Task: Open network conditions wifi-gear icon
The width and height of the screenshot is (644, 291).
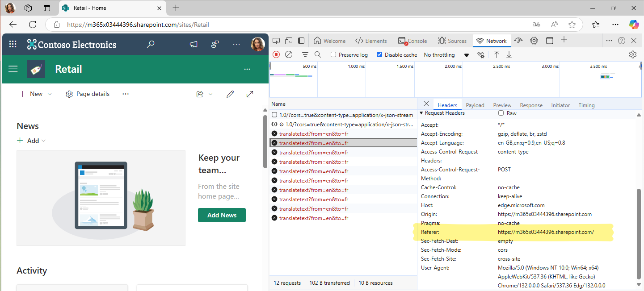Action: click(481, 54)
